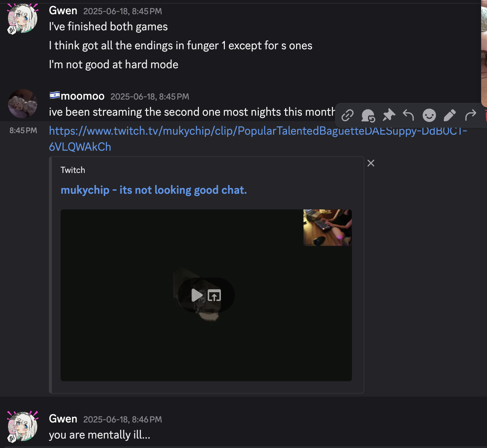Viewport: 487px width, 448px height.
Task: Click the webcam thumbnail inside the clip preview
Action: point(327,228)
